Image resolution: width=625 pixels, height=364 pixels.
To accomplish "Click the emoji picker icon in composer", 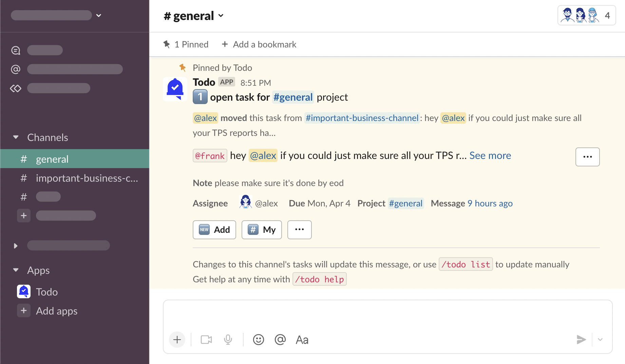I will (258, 340).
